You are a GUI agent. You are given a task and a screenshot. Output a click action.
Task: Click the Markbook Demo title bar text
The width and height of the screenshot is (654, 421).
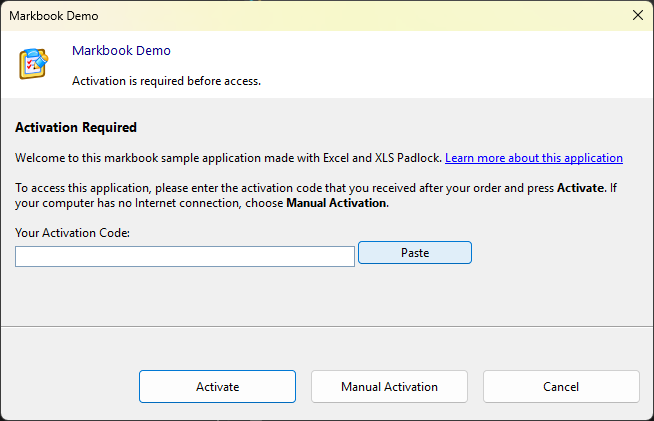[x=54, y=16]
